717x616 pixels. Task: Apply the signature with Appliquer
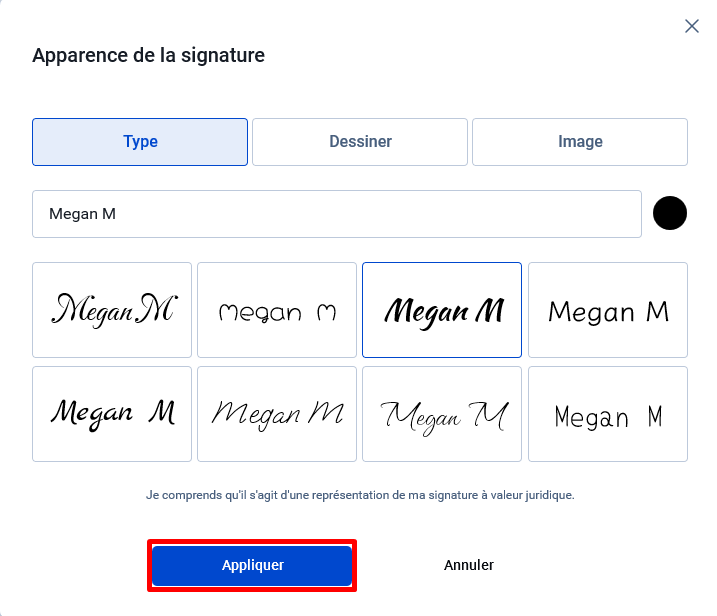(252, 565)
